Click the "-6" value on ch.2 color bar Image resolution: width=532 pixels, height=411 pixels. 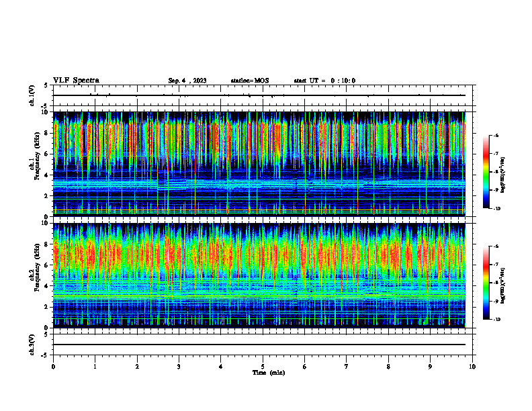coord(496,246)
